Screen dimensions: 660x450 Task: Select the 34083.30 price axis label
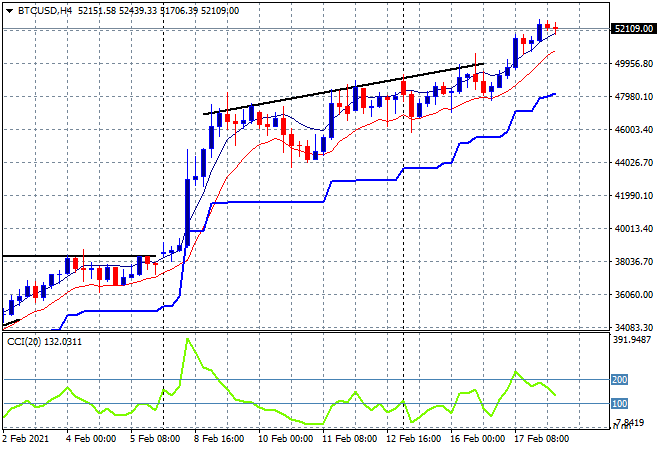click(x=633, y=327)
